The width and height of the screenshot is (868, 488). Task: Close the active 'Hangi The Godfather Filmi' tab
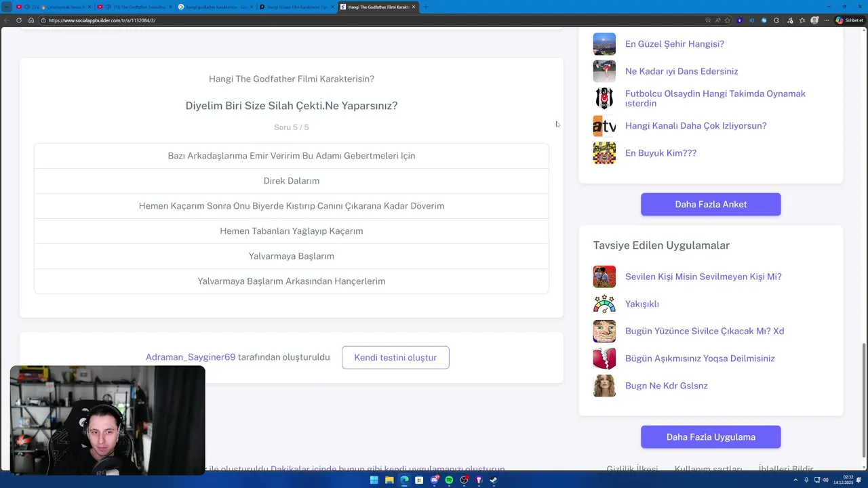(x=414, y=7)
